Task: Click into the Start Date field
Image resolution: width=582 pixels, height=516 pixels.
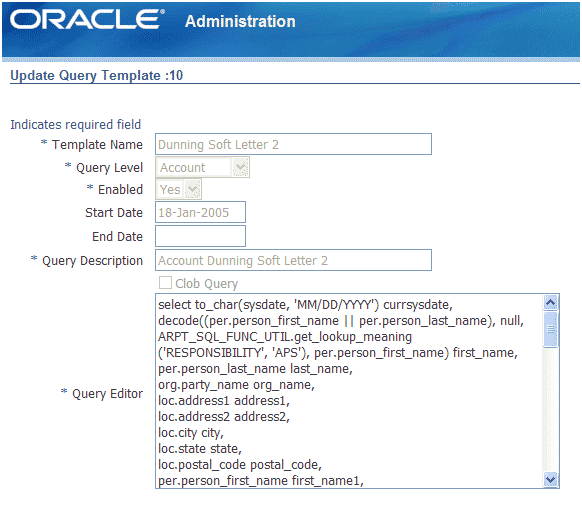Action: [x=200, y=212]
